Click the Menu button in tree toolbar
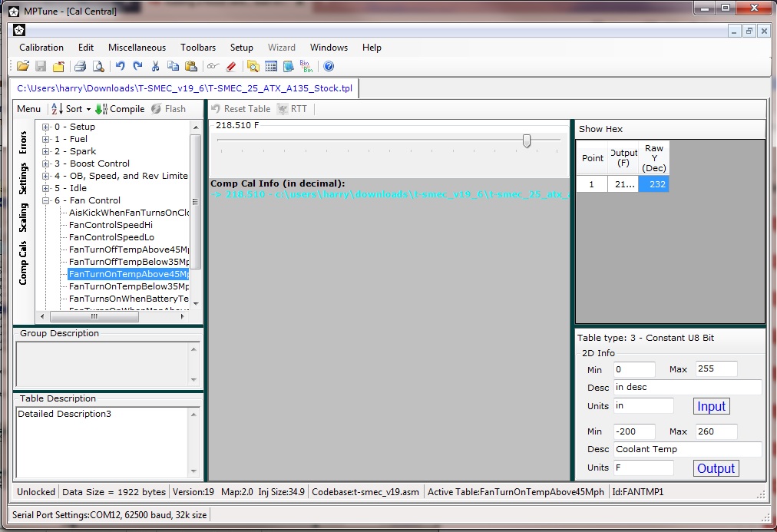Viewport: 777px width, 532px height. click(x=28, y=109)
